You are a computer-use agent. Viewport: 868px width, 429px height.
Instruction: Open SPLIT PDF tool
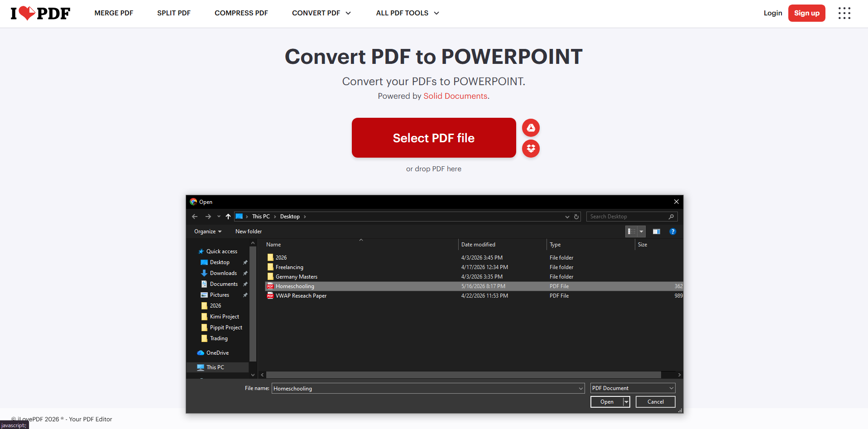click(x=174, y=13)
